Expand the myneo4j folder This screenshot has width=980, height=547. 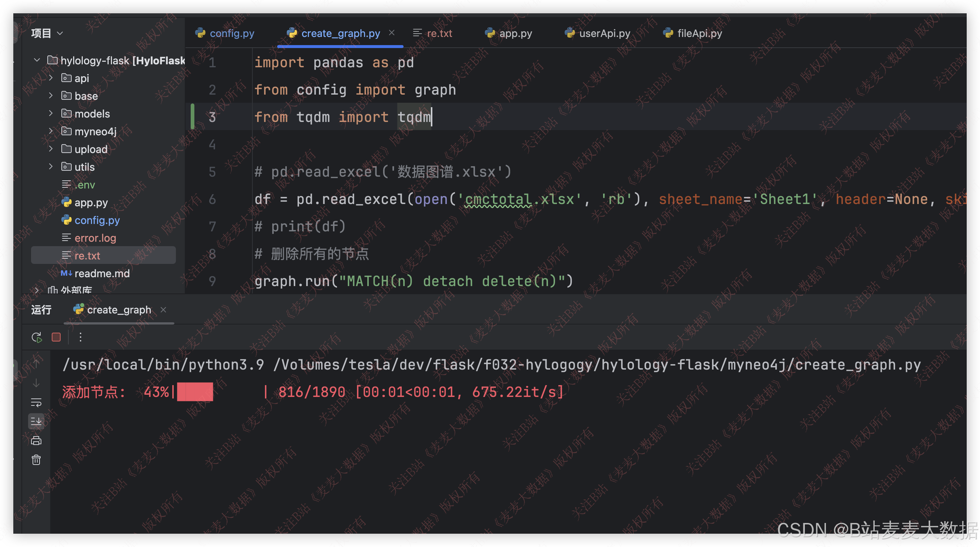(51, 131)
